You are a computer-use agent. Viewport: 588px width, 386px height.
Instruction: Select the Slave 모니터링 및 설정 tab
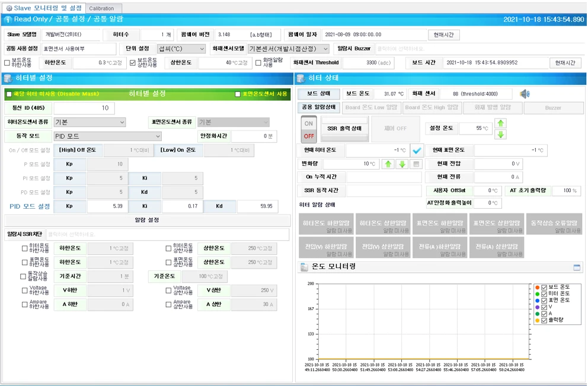pyautogui.click(x=43, y=8)
